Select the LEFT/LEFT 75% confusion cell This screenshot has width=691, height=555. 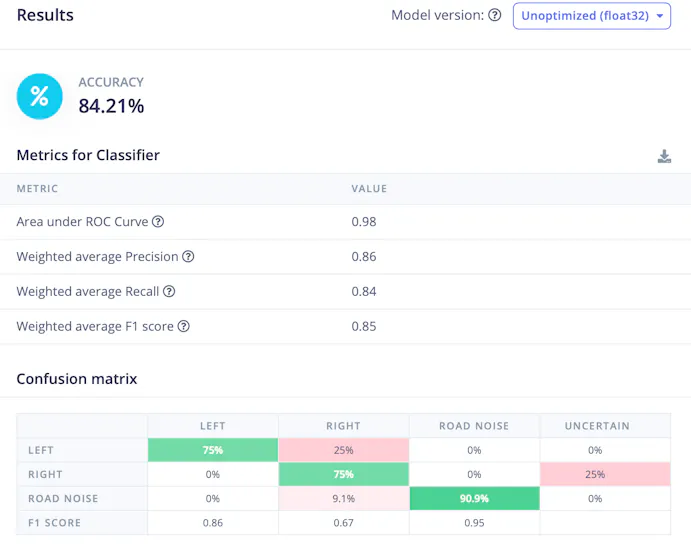[213, 450]
